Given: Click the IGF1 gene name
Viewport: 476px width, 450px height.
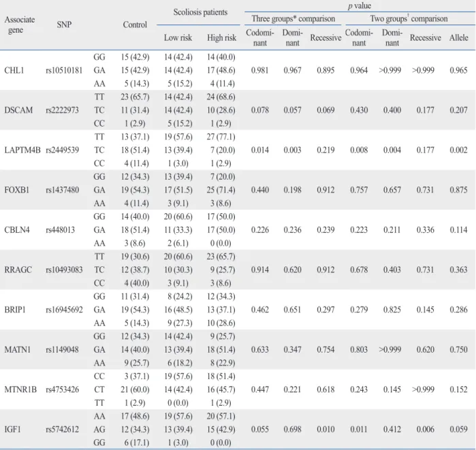Looking at the screenshot, I should pos(12,430).
